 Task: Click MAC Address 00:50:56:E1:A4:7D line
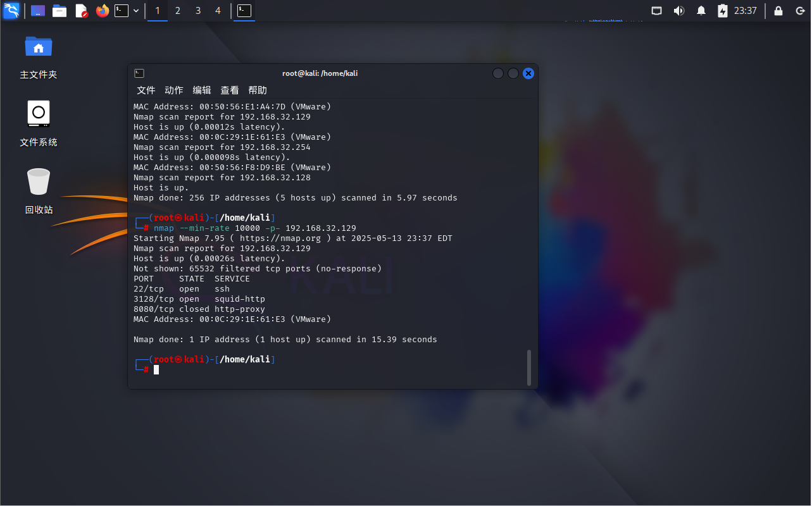(x=232, y=107)
